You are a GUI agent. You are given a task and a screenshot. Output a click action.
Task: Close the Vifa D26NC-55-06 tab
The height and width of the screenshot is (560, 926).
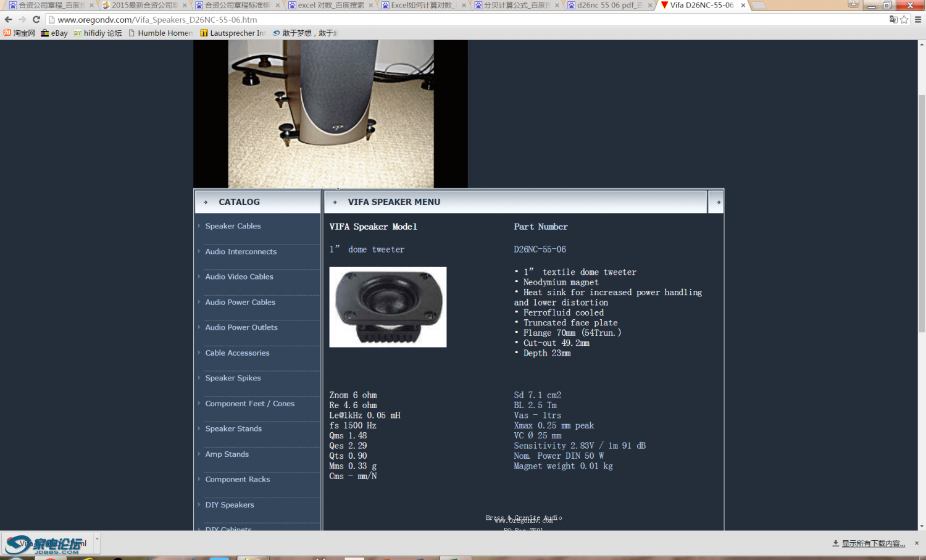743,5
